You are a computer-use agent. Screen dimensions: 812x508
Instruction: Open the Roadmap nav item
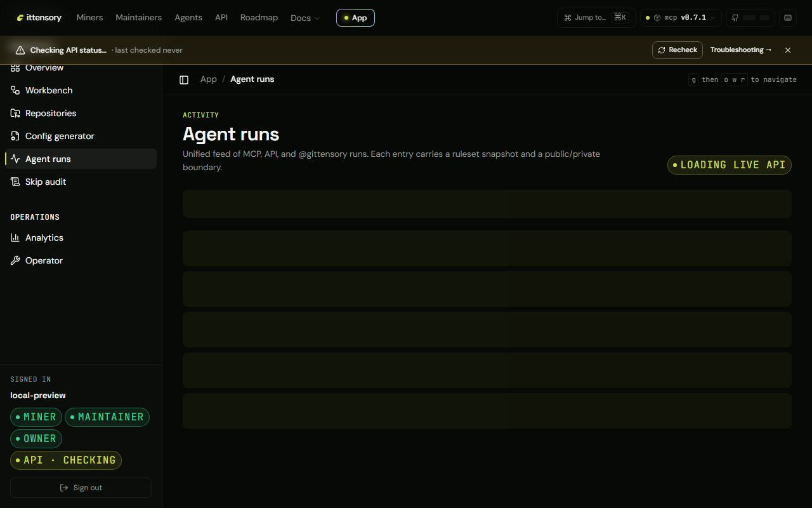click(259, 18)
